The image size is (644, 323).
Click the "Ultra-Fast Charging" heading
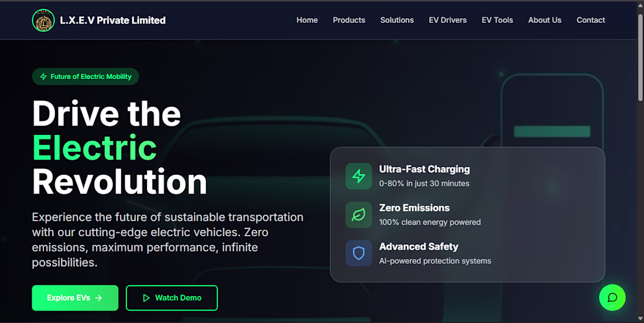[424, 169]
